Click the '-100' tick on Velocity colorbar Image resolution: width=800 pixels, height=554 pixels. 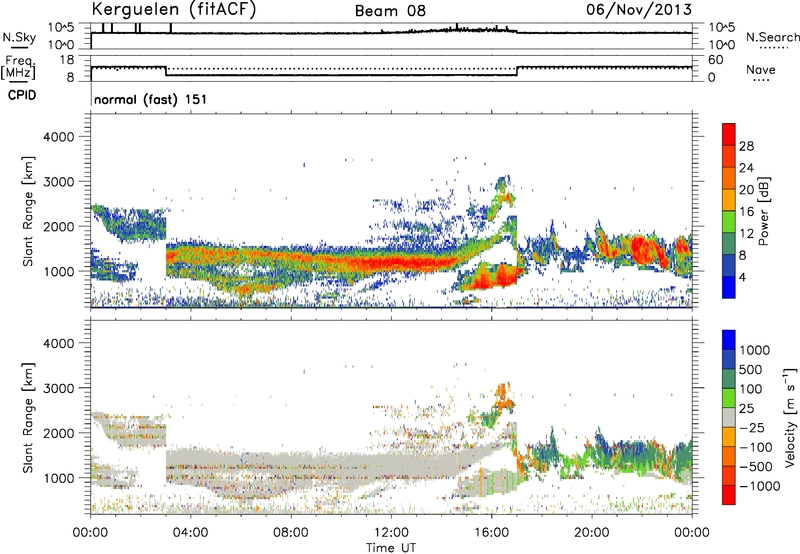tap(756, 447)
